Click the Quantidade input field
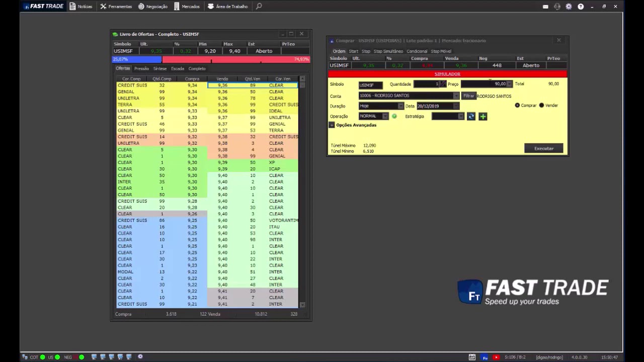 pyautogui.click(x=427, y=84)
